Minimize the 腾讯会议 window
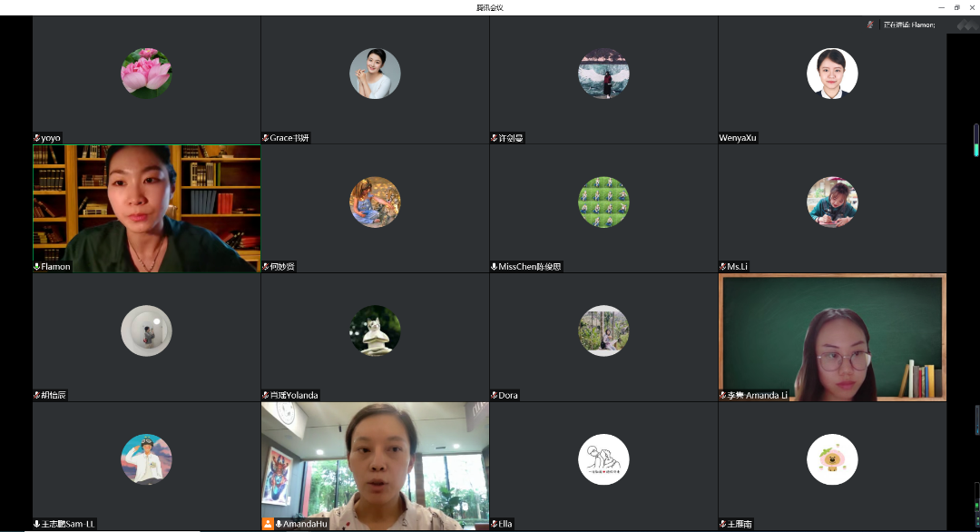The width and height of the screenshot is (980, 532). pyautogui.click(x=941, y=7)
